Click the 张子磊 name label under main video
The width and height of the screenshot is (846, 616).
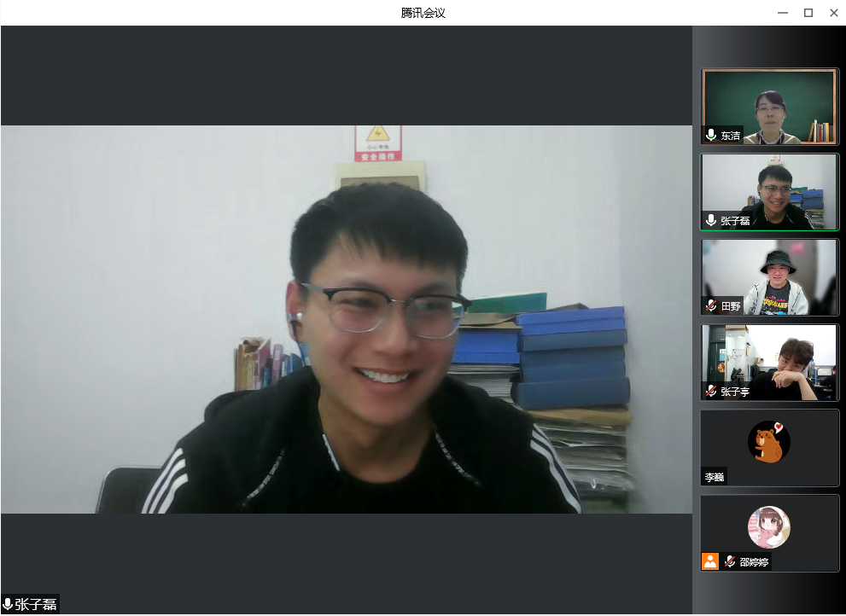(x=36, y=604)
